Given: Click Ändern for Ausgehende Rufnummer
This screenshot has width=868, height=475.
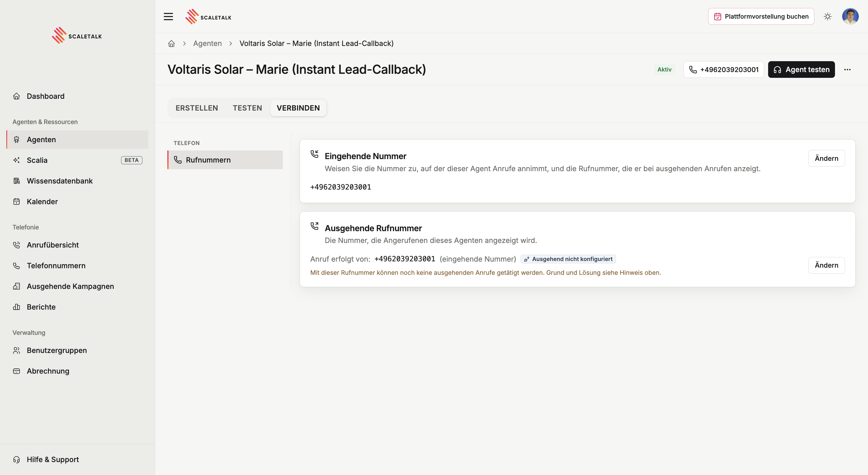Looking at the screenshot, I should click(826, 265).
